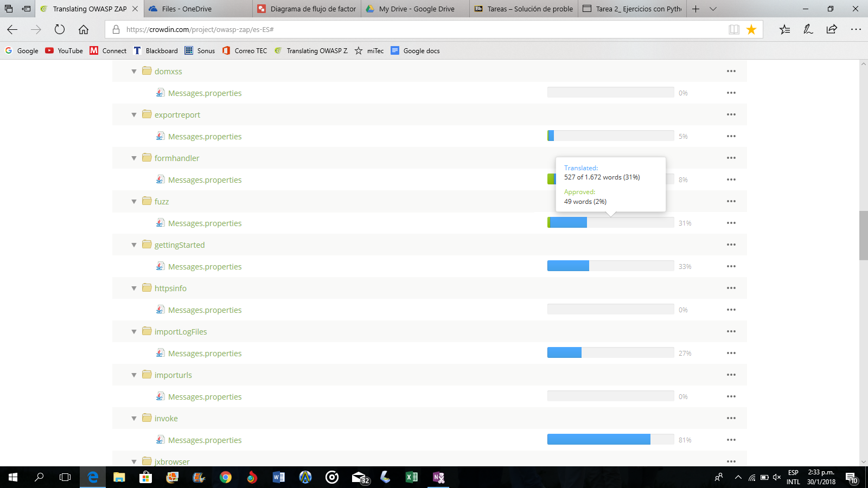
Task: Add notes with the pen icon
Action: 808,29
